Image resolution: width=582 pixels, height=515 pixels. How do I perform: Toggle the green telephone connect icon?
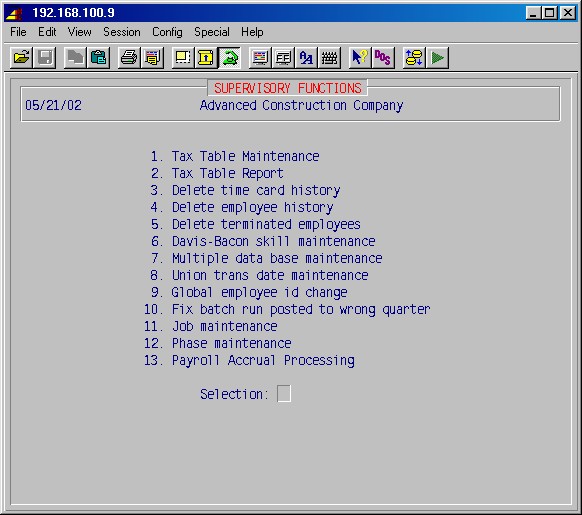[229, 58]
